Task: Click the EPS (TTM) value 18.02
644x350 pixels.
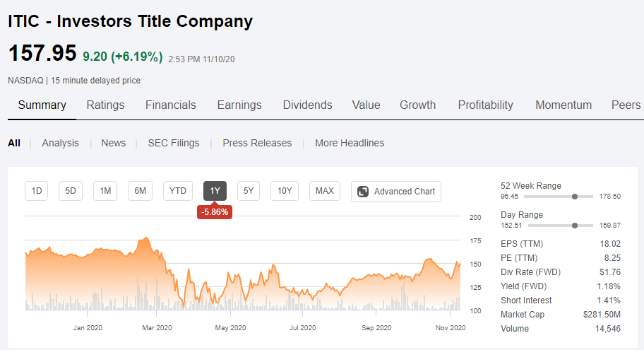Action: click(x=610, y=244)
